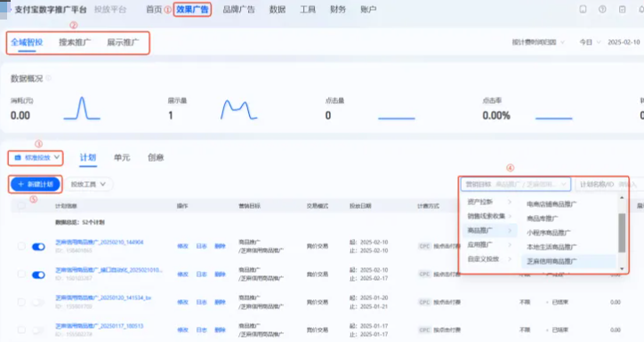
Task: Expand 应用推广 submenu
Action: 488,245
